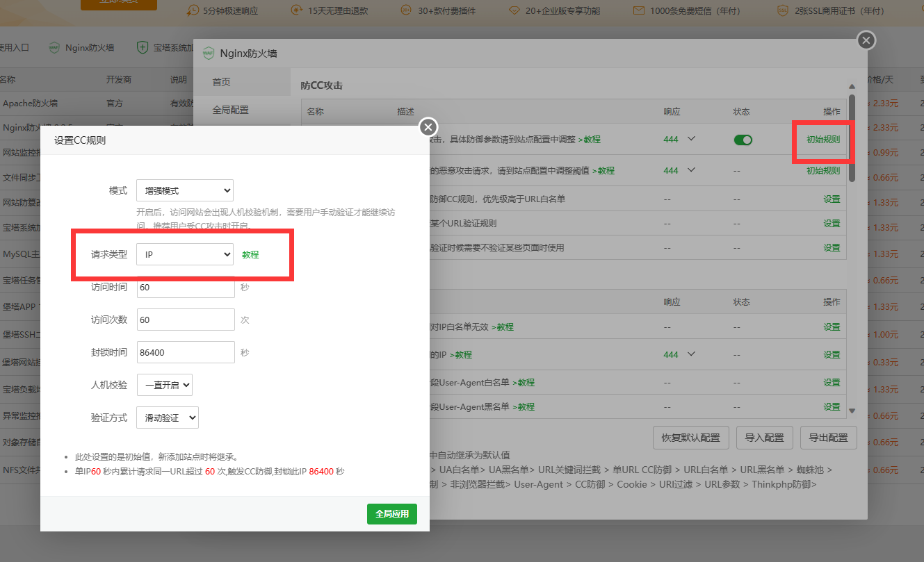924x562 pixels.
Task: Open the 模式 增强模式 dropdown
Action: [x=184, y=190]
